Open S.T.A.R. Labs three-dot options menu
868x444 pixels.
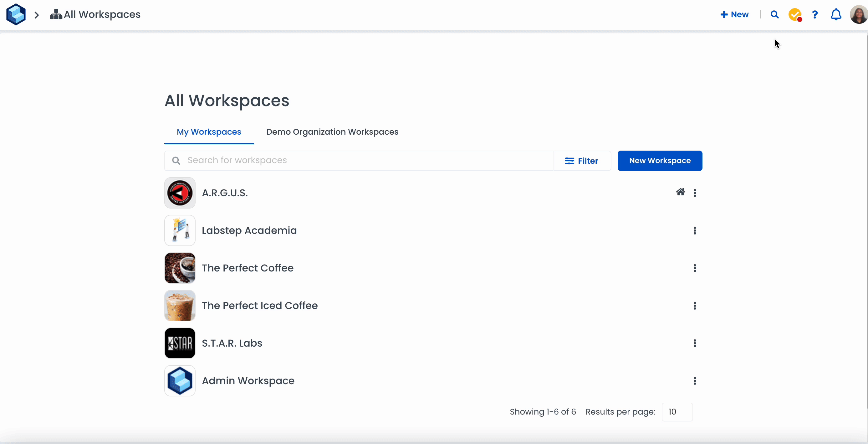pos(695,343)
